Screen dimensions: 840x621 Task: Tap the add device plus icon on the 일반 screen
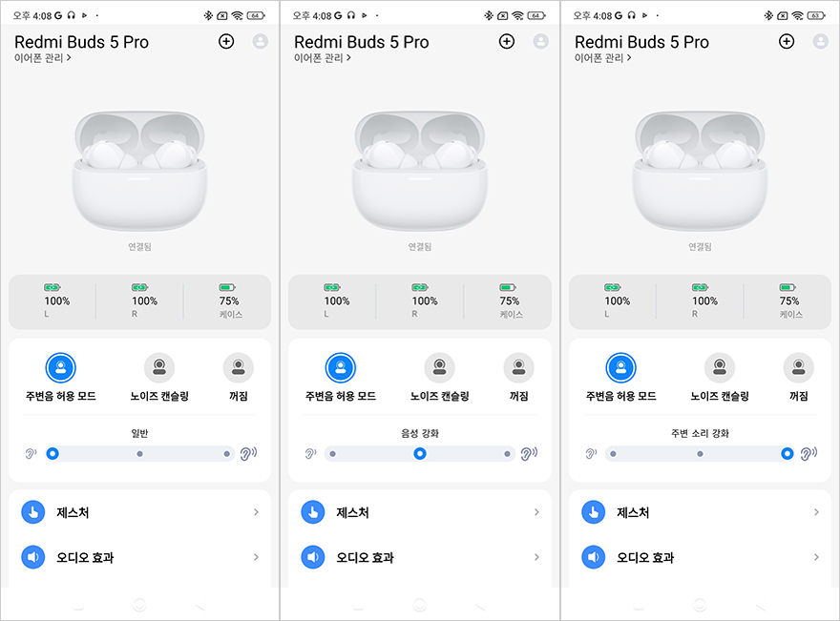[226, 41]
